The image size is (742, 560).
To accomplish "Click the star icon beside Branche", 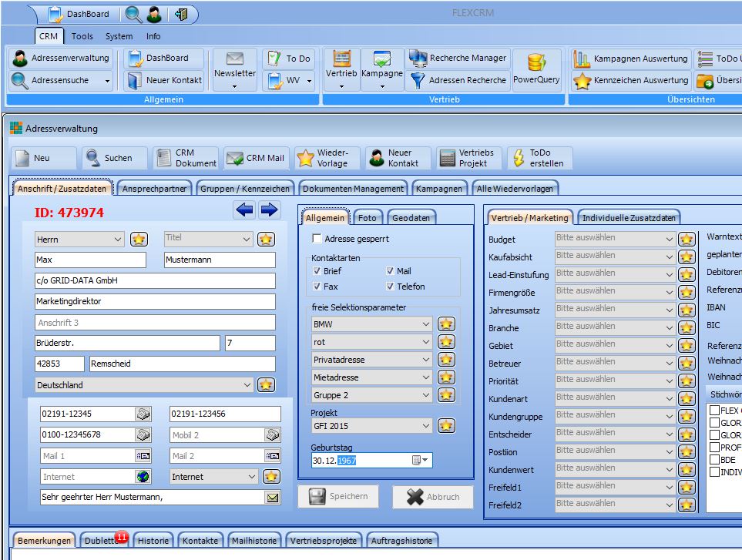I will 687,327.
